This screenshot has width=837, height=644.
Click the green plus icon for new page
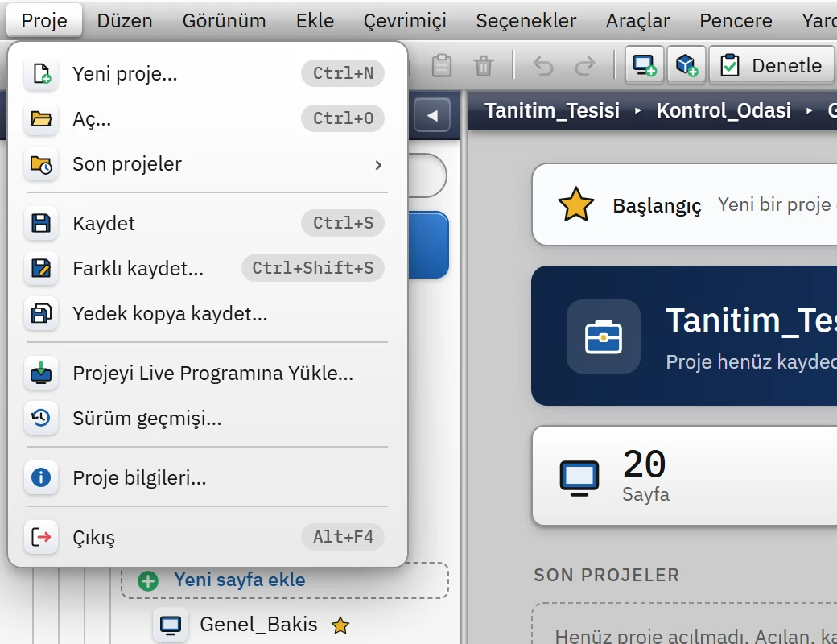[148, 580]
